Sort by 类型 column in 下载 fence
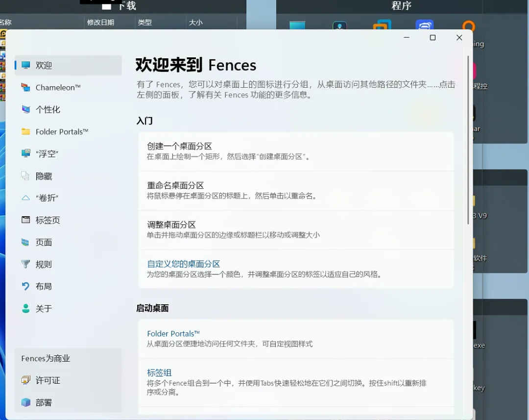The image size is (529, 420). [144, 22]
